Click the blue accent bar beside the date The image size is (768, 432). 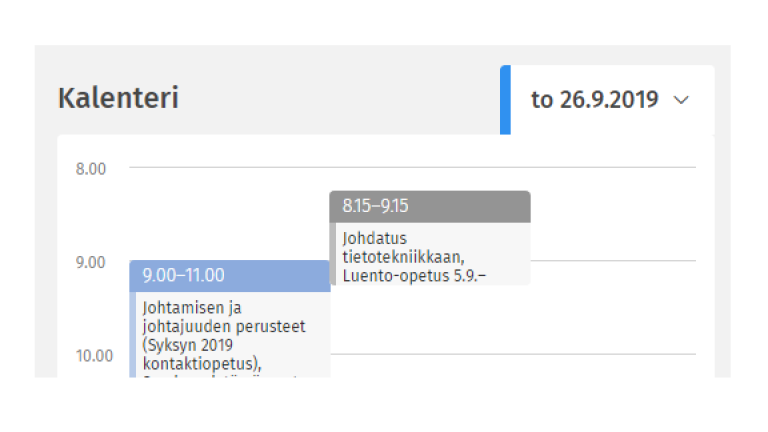[x=505, y=99]
